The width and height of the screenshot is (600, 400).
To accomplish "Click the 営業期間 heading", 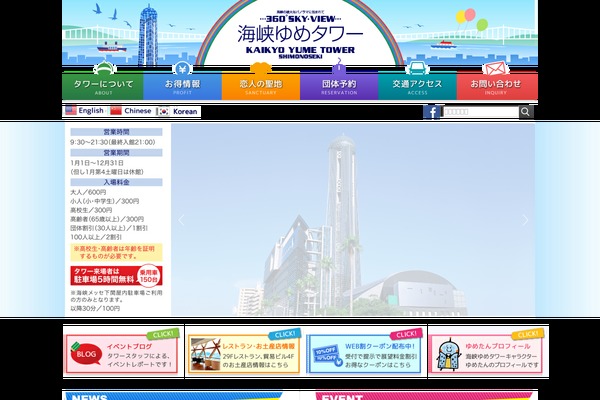I will (116, 153).
